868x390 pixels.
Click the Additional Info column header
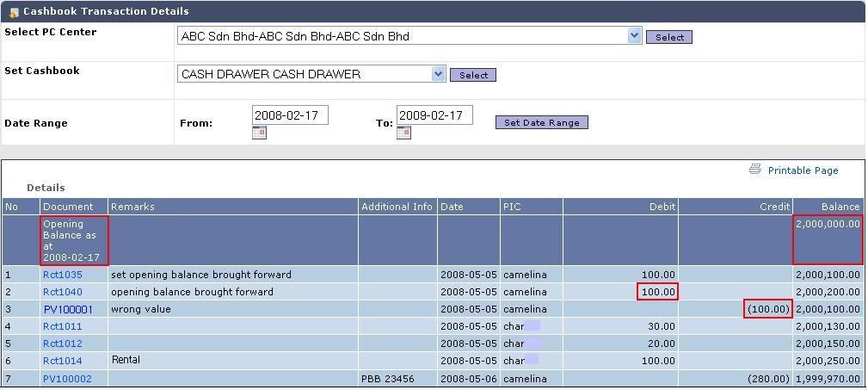pos(397,207)
